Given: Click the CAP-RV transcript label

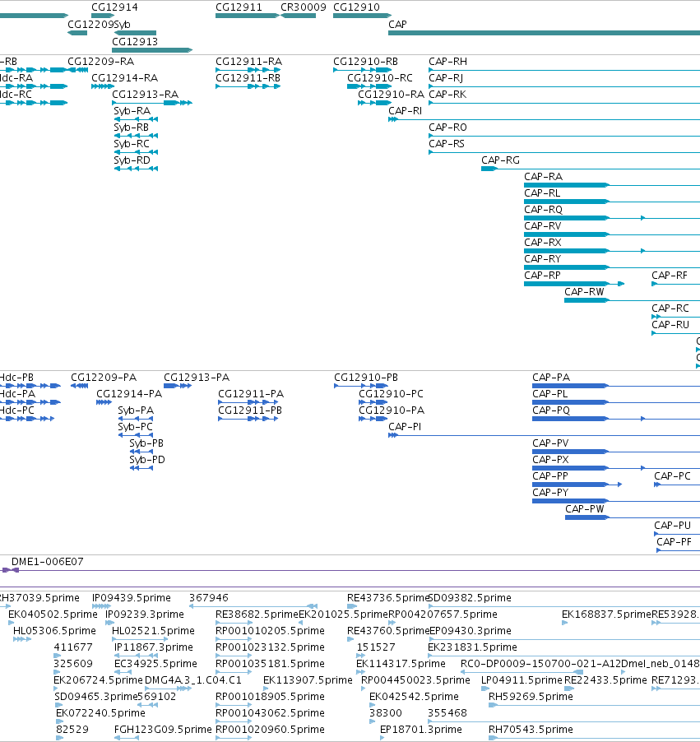Looking at the screenshot, I should coord(542,225).
